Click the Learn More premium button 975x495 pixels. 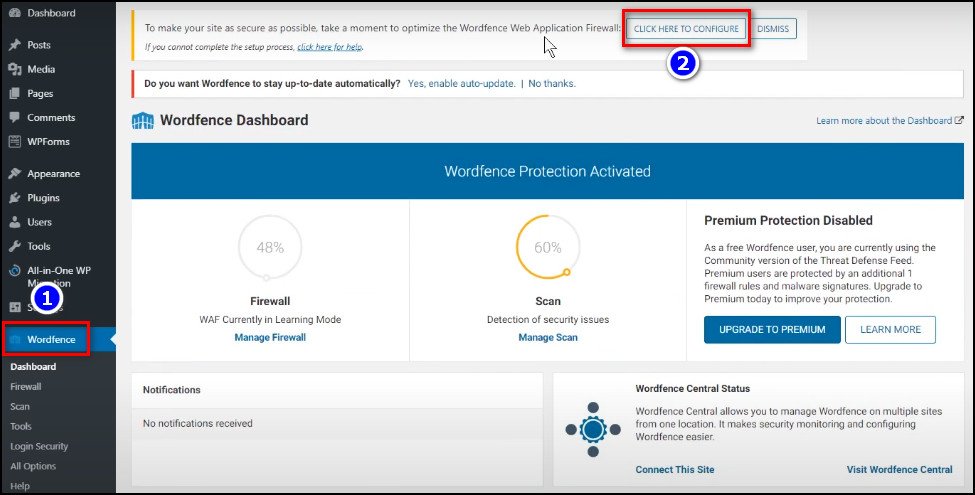click(x=890, y=330)
